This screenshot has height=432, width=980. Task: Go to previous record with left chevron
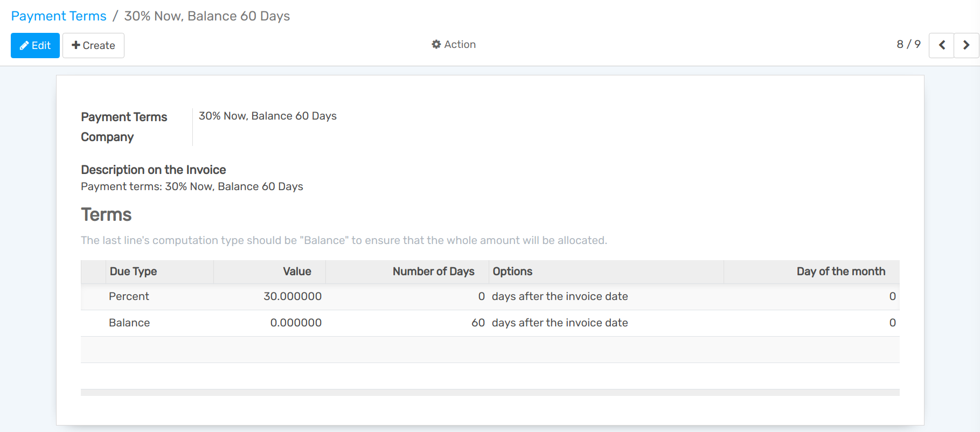(941, 45)
